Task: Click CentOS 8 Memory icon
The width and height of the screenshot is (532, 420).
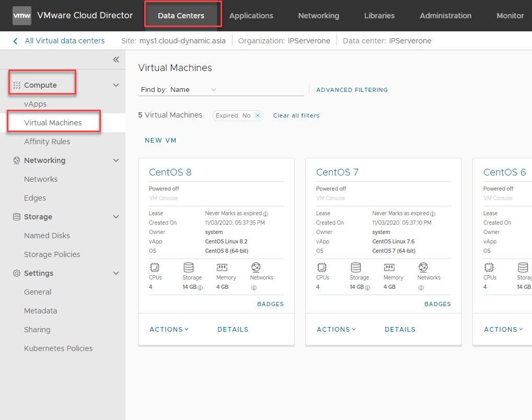Action: tap(222, 267)
